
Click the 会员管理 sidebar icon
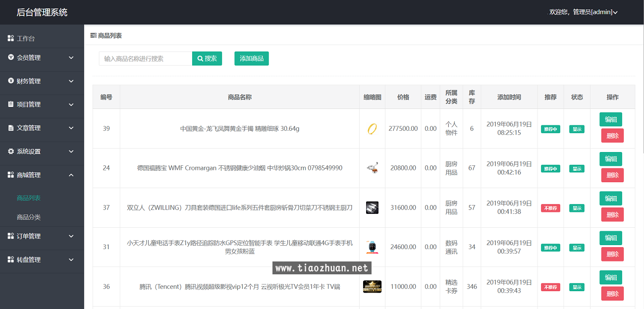point(11,57)
